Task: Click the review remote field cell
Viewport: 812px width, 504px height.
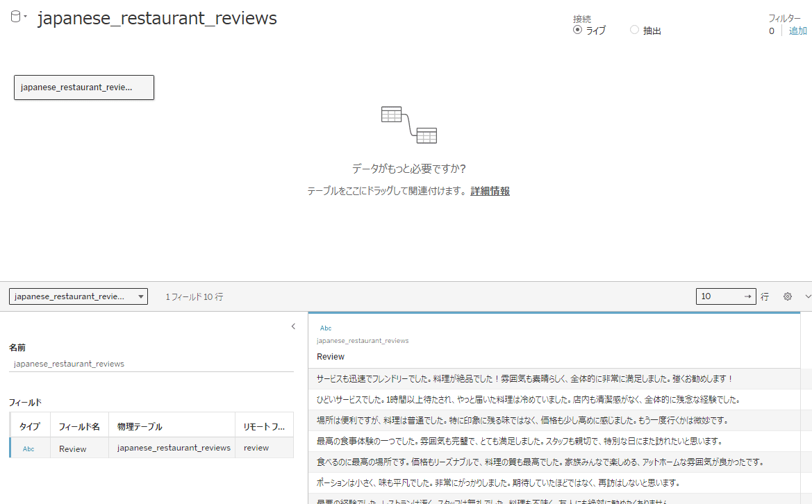Action: pos(264,448)
